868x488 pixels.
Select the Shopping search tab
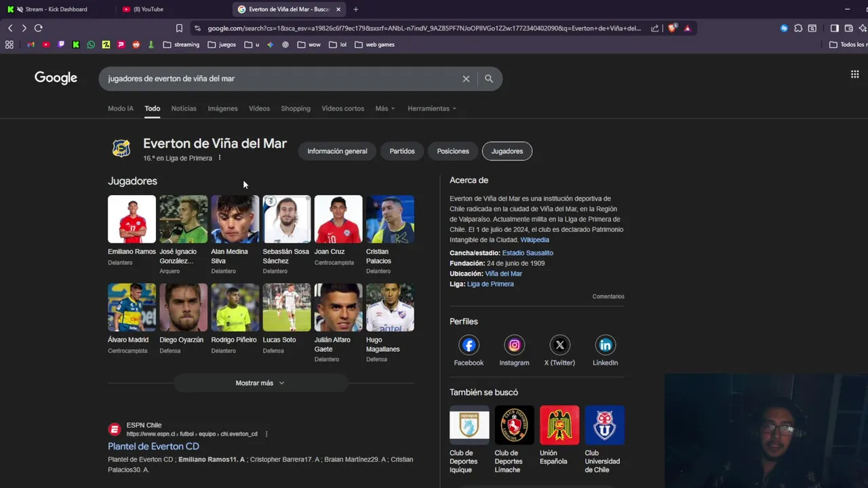tap(296, 108)
